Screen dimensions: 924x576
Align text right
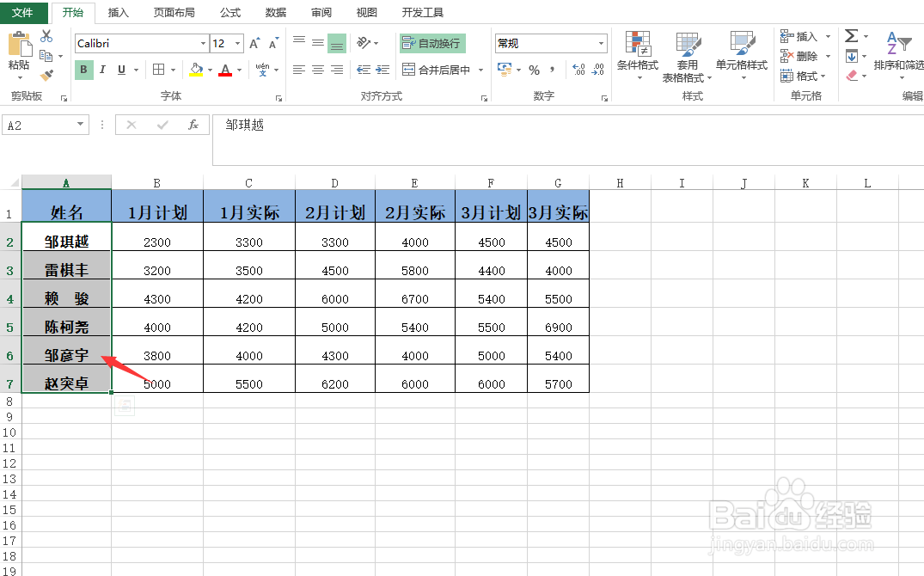pyautogui.click(x=336, y=70)
